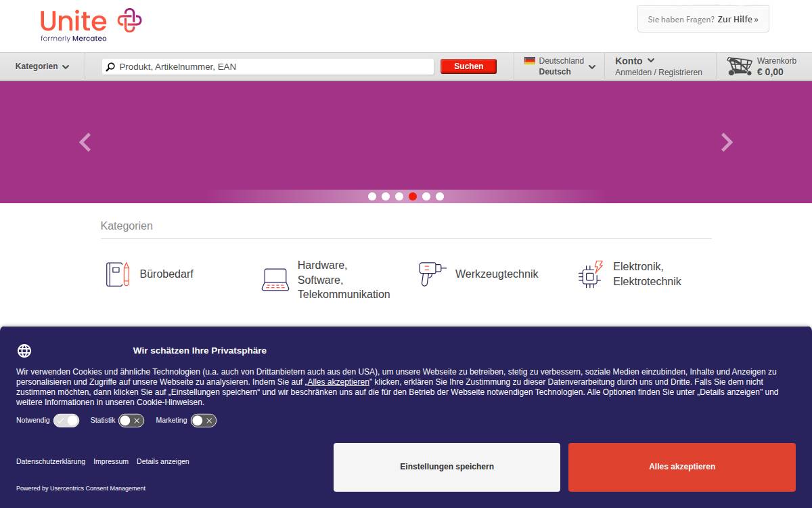Expand the Konto account dropdown
812x508 pixels.
click(635, 61)
